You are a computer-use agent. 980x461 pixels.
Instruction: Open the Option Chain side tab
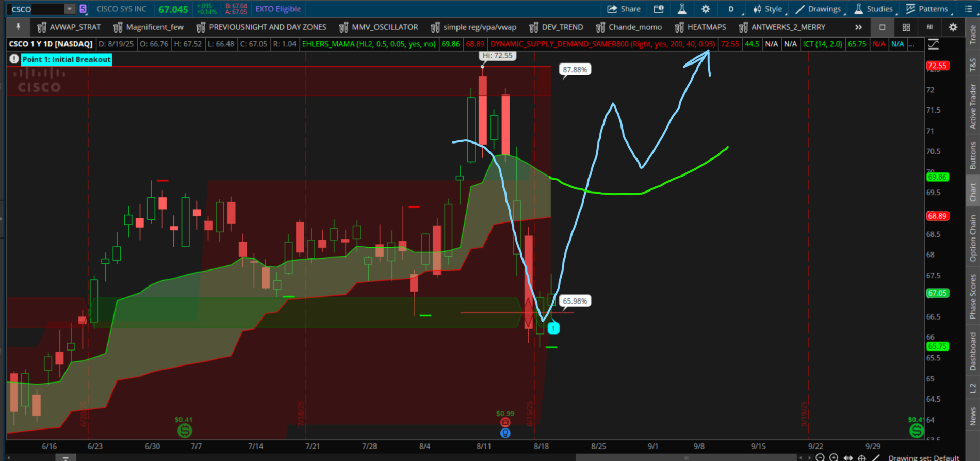[x=973, y=238]
